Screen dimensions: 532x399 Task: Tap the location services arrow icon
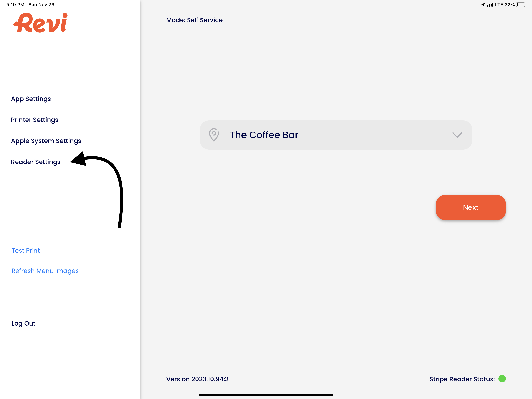click(483, 5)
